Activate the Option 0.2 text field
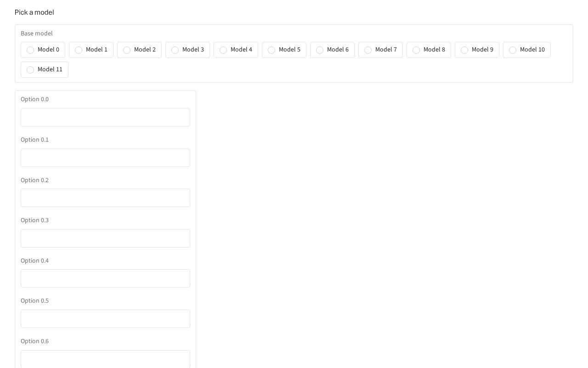 tap(105, 198)
